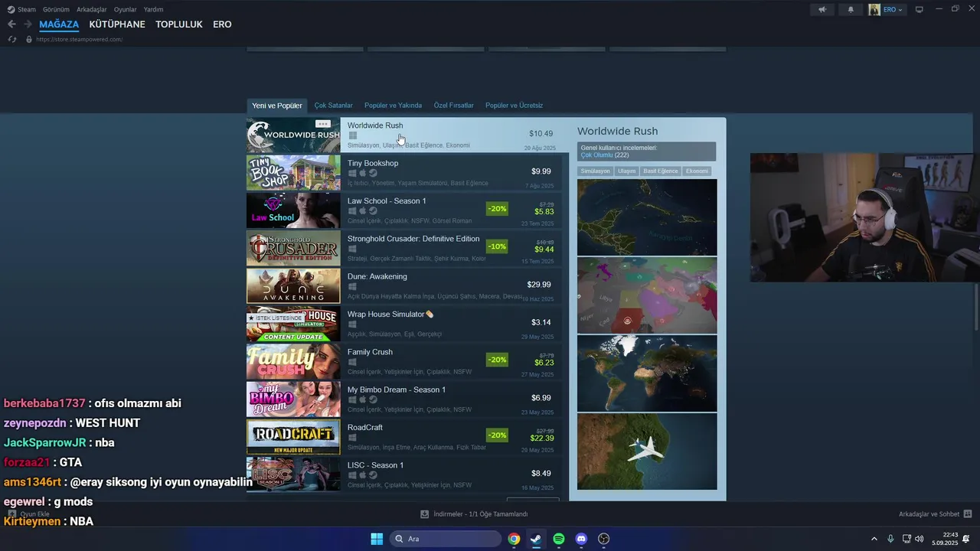Click the Windows search box Ara
980x551 pixels.
446,539
